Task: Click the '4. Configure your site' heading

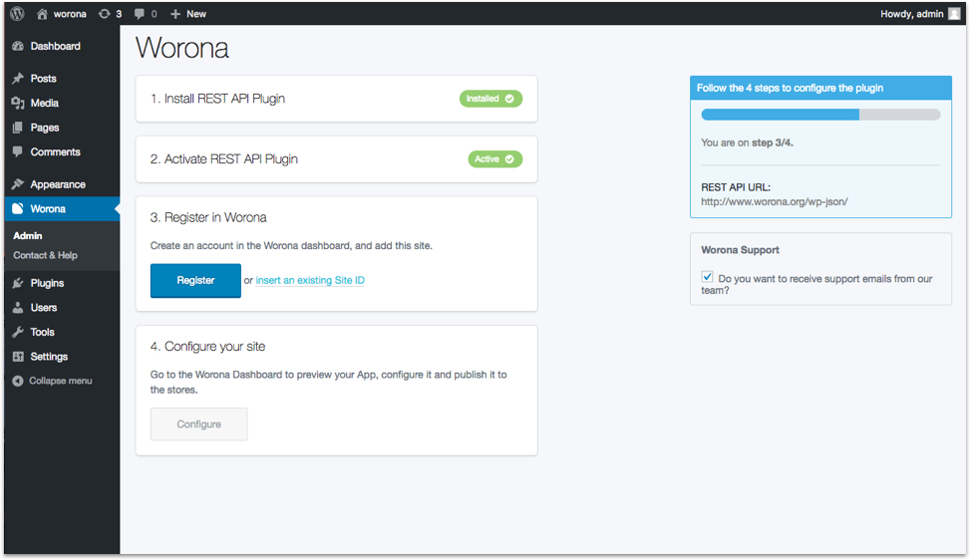Action: 207,347
